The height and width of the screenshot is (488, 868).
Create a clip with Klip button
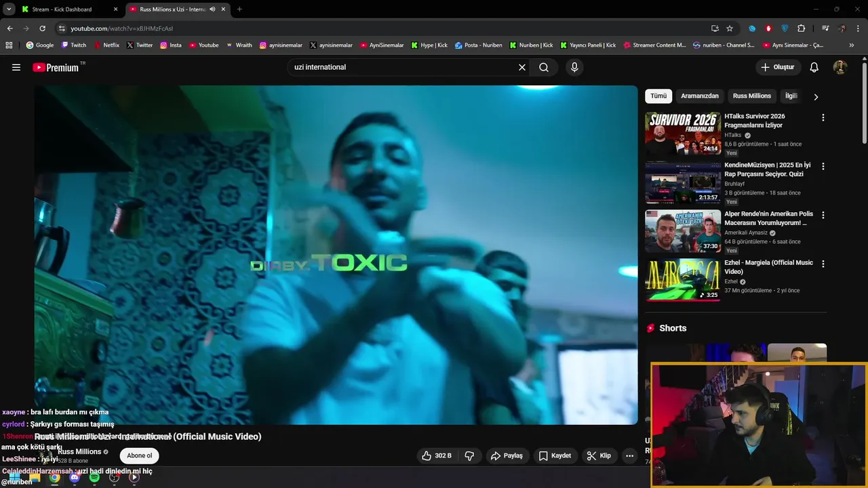coord(599,455)
